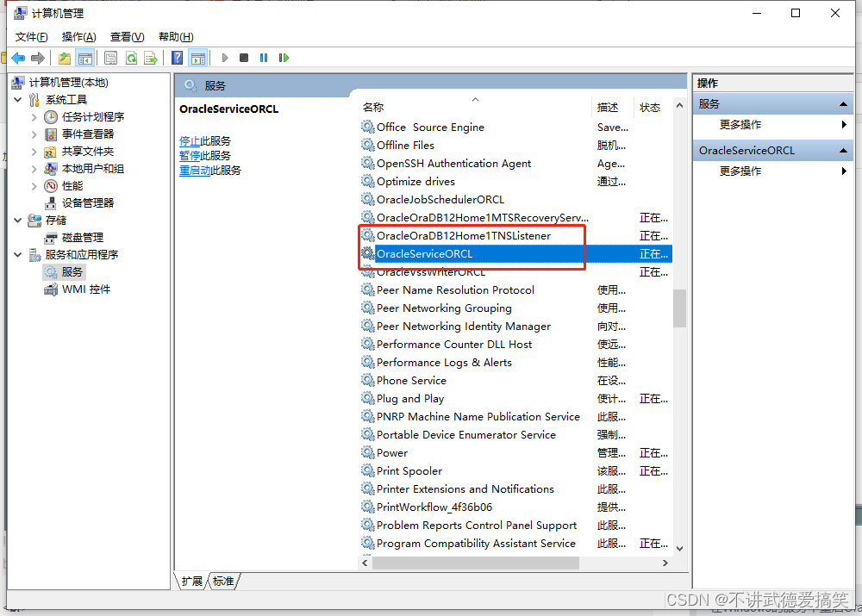Click the Stop Service square icon
This screenshot has height=616, width=862.
click(244, 58)
